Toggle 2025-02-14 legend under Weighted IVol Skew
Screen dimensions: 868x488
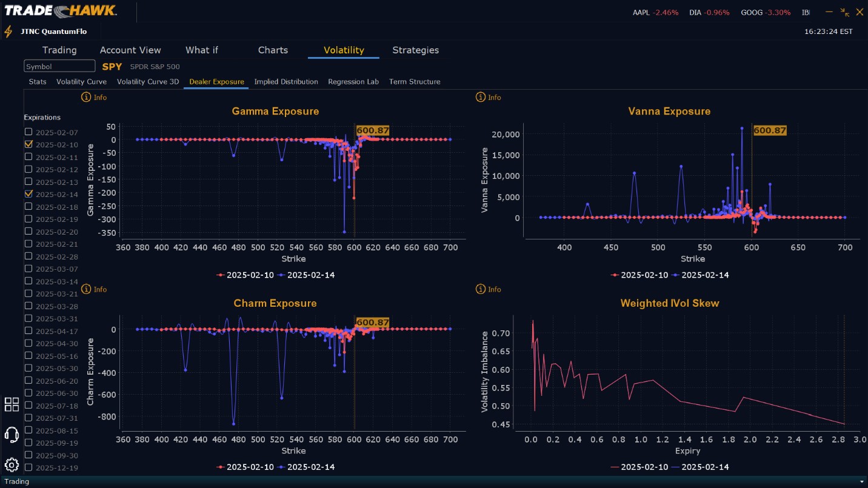point(701,467)
